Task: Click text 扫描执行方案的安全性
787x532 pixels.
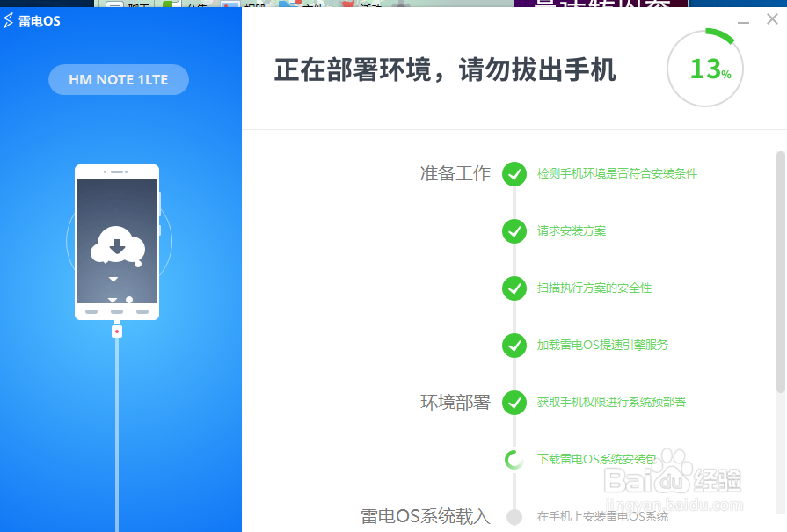Action: (594, 288)
